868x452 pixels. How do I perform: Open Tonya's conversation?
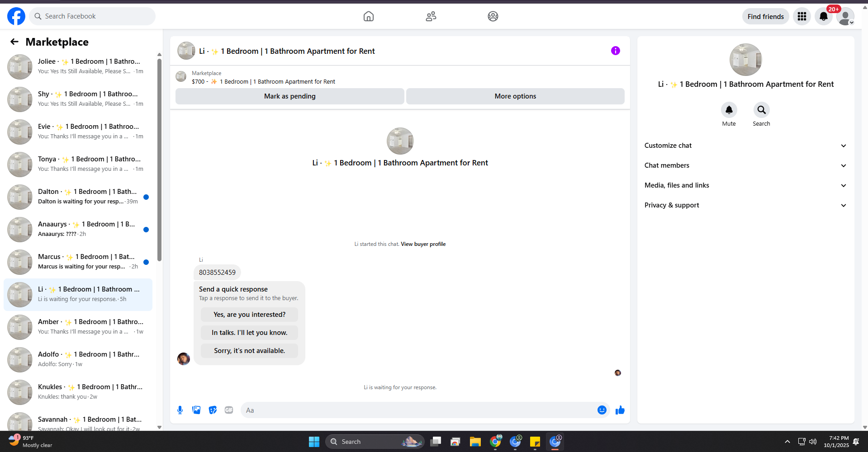[x=78, y=165]
